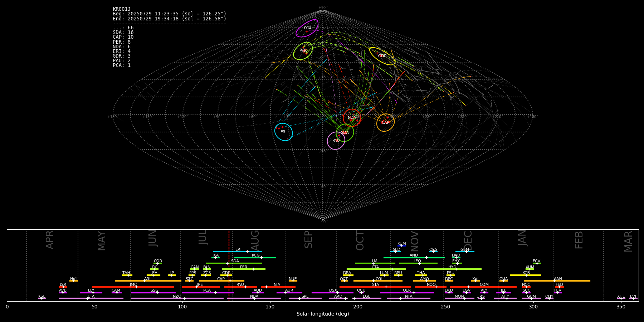Select the ORI shower bar in the timeline
Image resolution: width=644 pixels, height=322 pixels.
[x=378, y=281]
